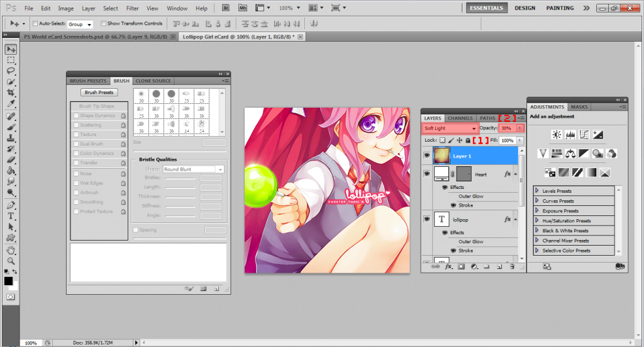Launch Mini Bridge from top bar
Image resolution: width=644 pixels, height=347 pixels.
click(x=243, y=8)
